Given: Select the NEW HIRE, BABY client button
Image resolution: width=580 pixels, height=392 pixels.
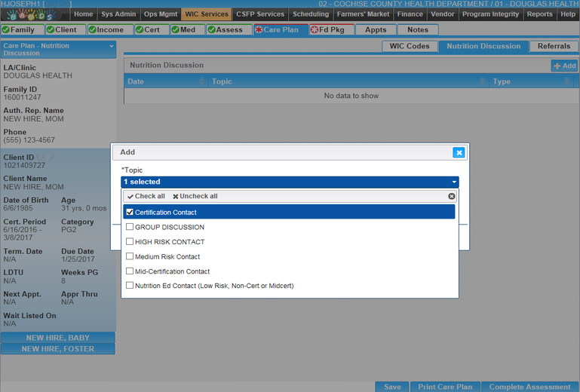Looking at the screenshot, I should (x=58, y=338).
